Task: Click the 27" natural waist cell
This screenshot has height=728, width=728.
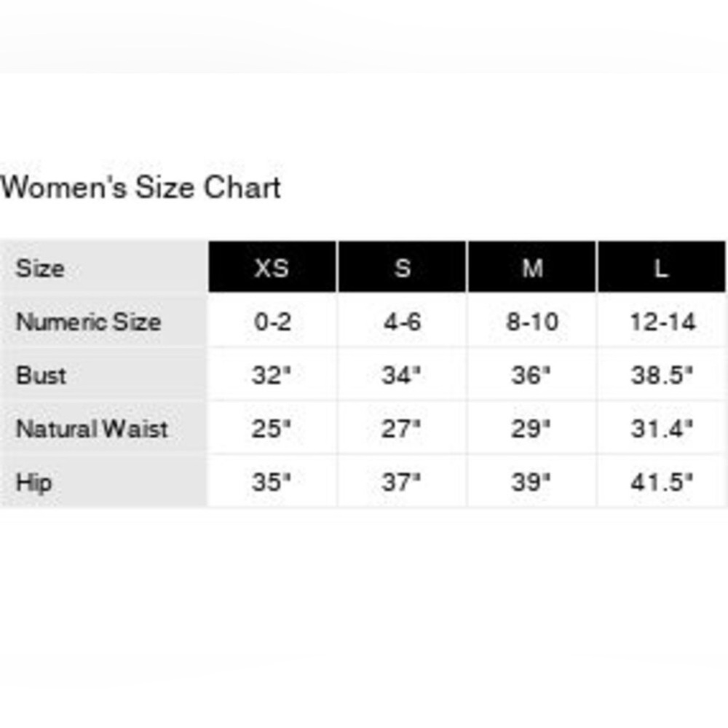Action: coord(402,429)
